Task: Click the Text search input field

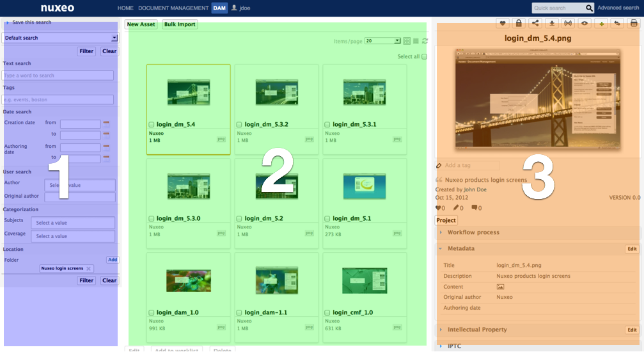Action: coord(58,76)
